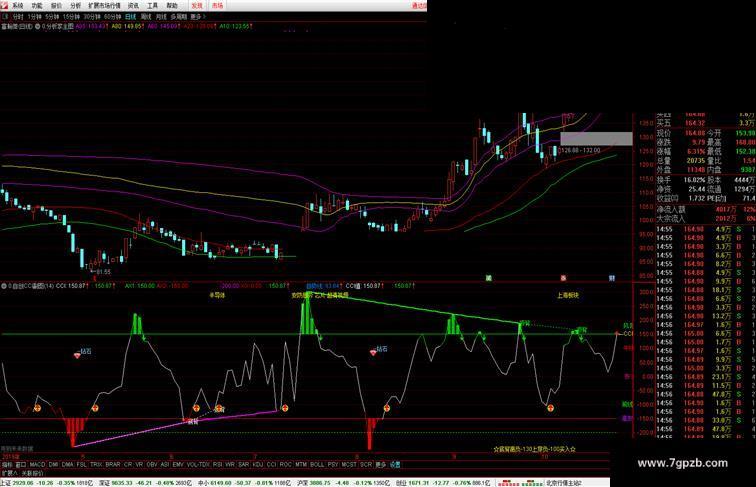The image size is (756, 487).
Task: Click the 创业 index in status bar
Action: point(444,483)
